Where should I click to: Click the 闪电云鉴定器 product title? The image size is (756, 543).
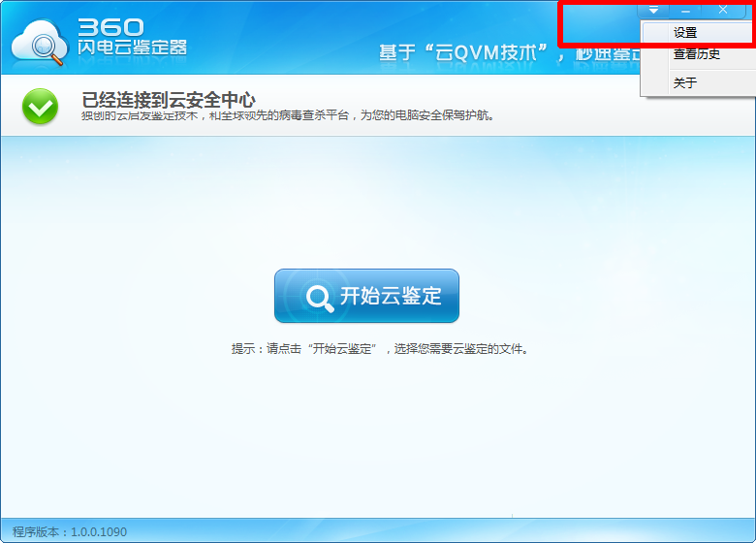[x=132, y=48]
